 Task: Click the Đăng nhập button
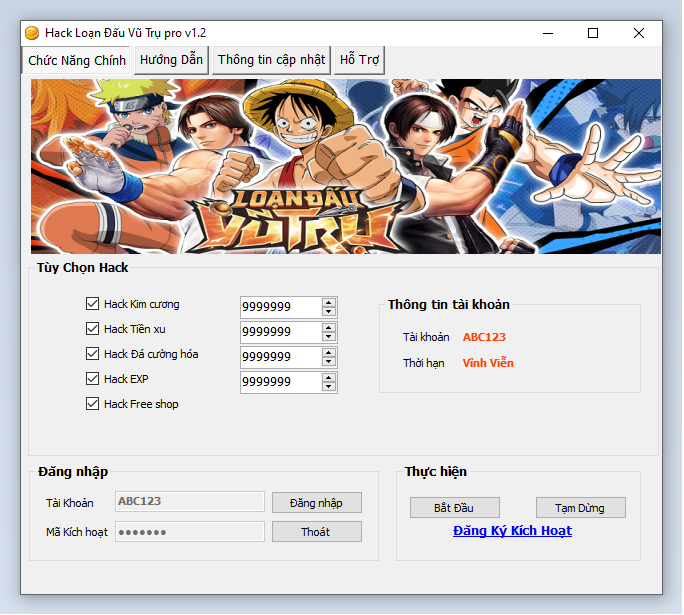click(316, 502)
